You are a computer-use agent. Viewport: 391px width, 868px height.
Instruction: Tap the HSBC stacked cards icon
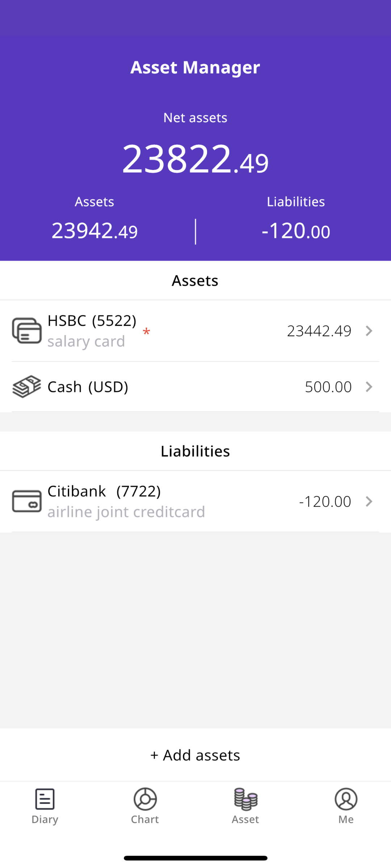point(27,331)
